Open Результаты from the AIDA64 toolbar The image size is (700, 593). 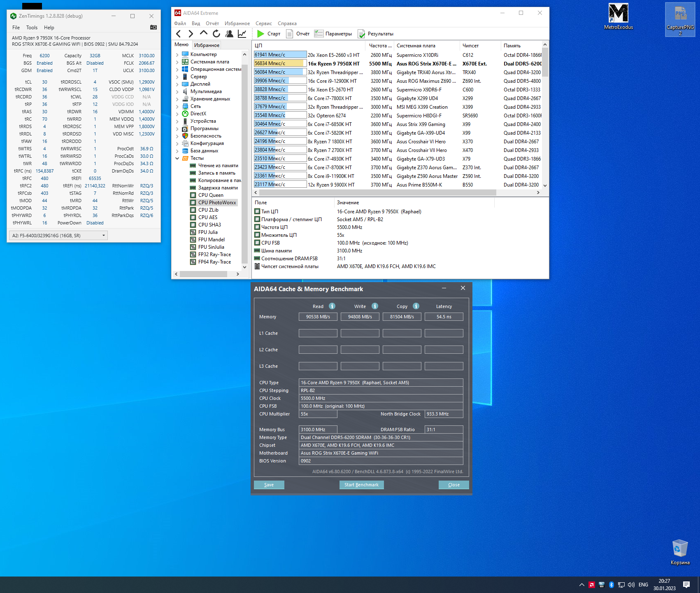(x=375, y=34)
